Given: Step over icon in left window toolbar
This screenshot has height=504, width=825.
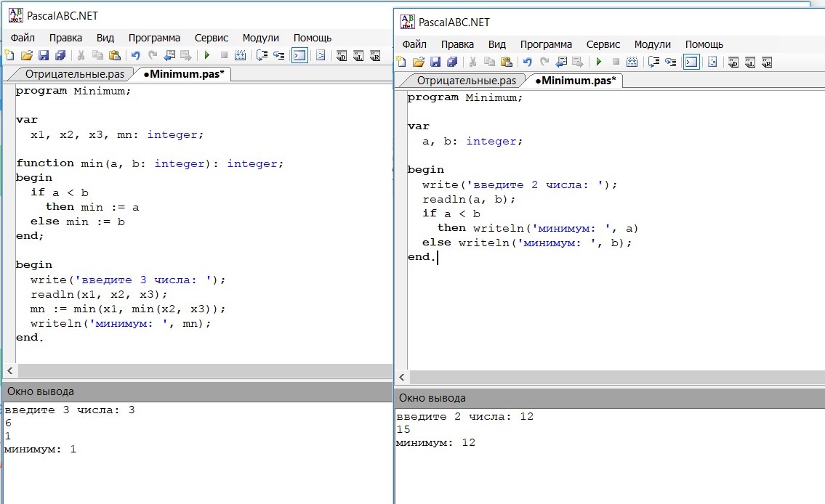Looking at the screenshot, I should click(262, 55).
